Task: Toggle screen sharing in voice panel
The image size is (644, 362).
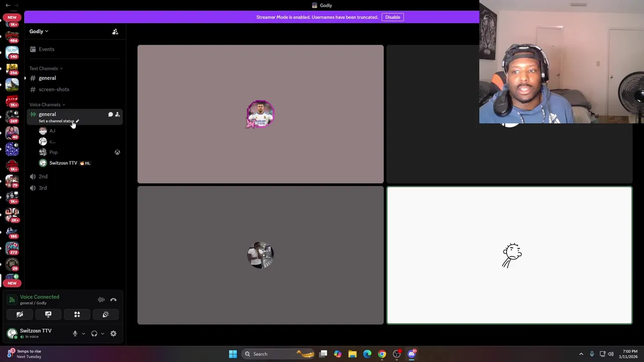Action: (x=48, y=314)
